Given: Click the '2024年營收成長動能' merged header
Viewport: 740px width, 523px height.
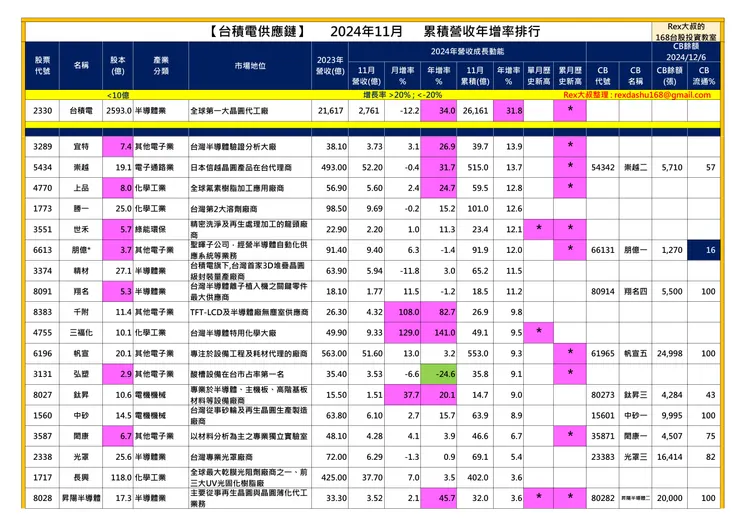Looking at the screenshot, I should coord(467,51).
